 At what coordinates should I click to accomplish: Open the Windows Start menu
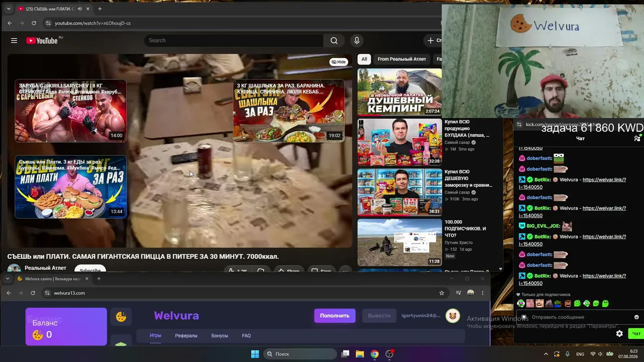click(x=255, y=354)
